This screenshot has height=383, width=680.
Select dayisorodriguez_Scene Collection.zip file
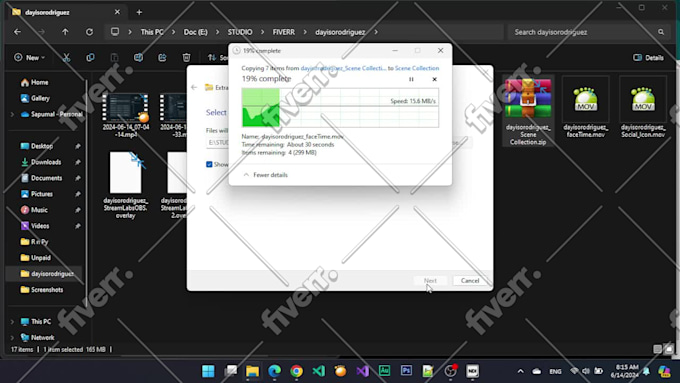pos(528,111)
